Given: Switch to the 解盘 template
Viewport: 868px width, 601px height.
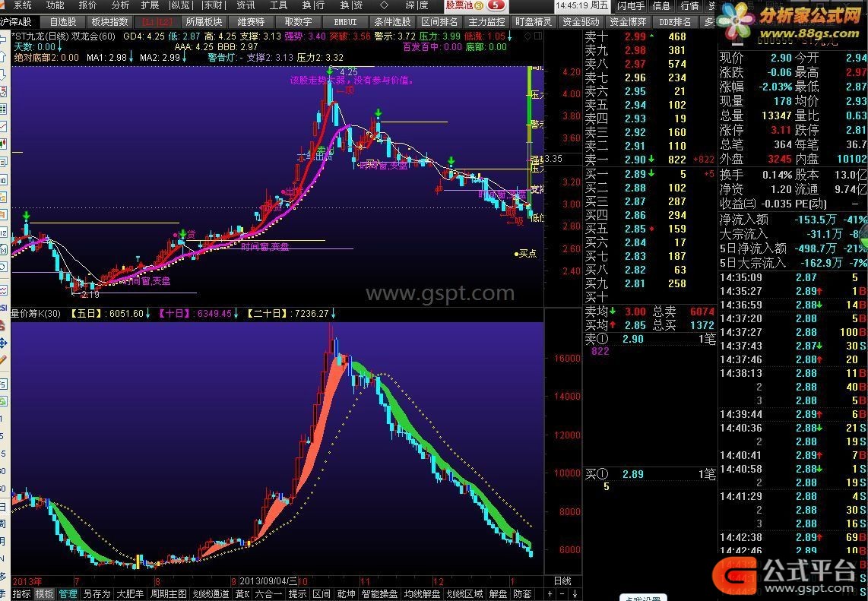Looking at the screenshot, I should pos(498,594).
